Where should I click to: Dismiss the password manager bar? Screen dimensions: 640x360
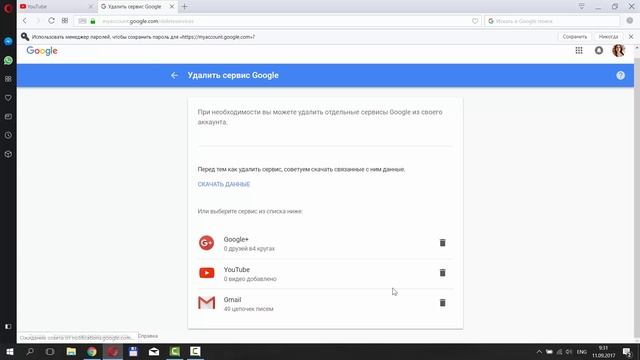point(631,37)
